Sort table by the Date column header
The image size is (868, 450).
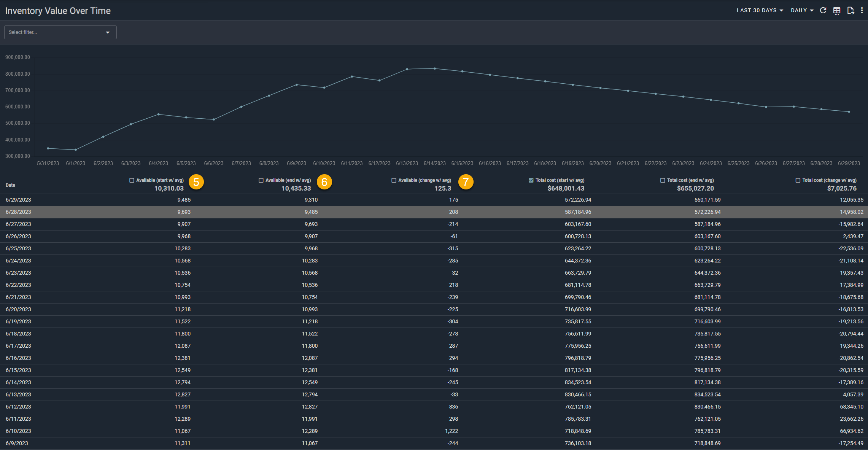click(11, 185)
